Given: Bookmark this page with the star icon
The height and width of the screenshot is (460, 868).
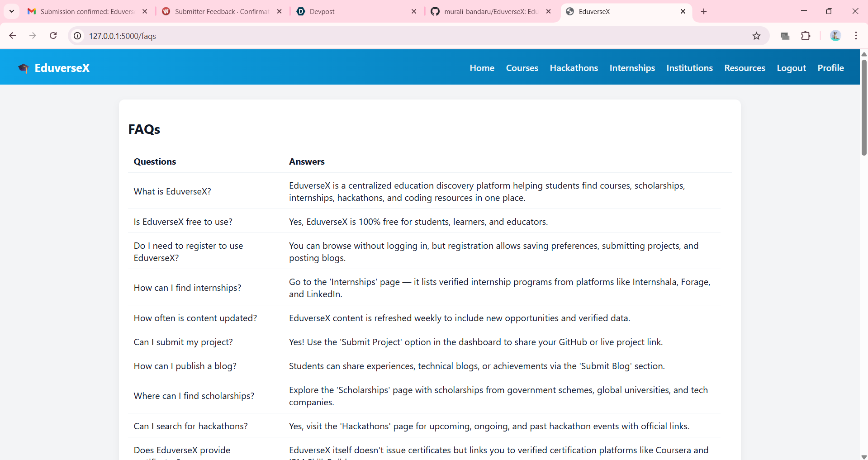Looking at the screenshot, I should pos(756,36).
